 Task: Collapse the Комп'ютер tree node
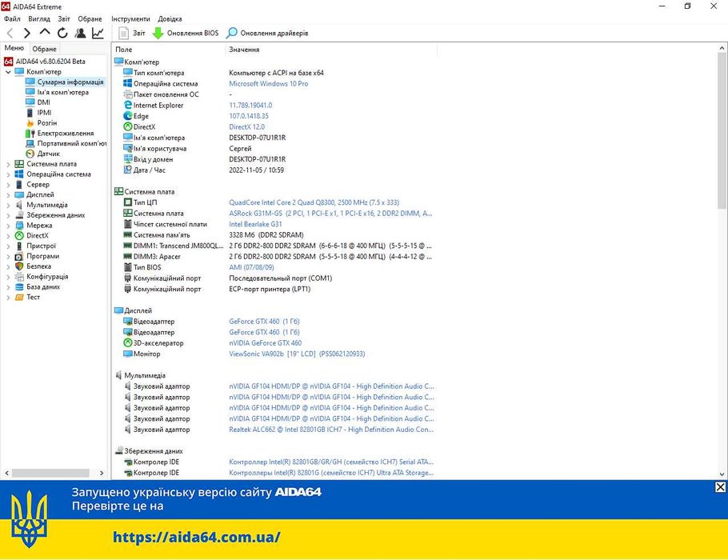coord(8,72)
